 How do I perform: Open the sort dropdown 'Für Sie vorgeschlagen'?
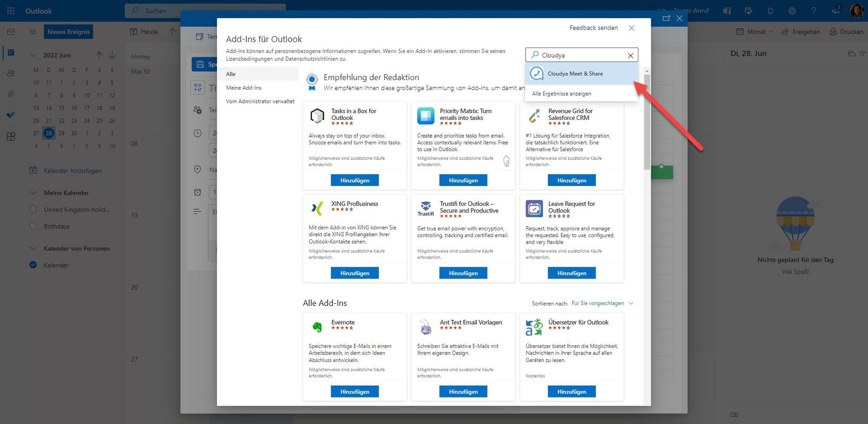tap(602, 303)
